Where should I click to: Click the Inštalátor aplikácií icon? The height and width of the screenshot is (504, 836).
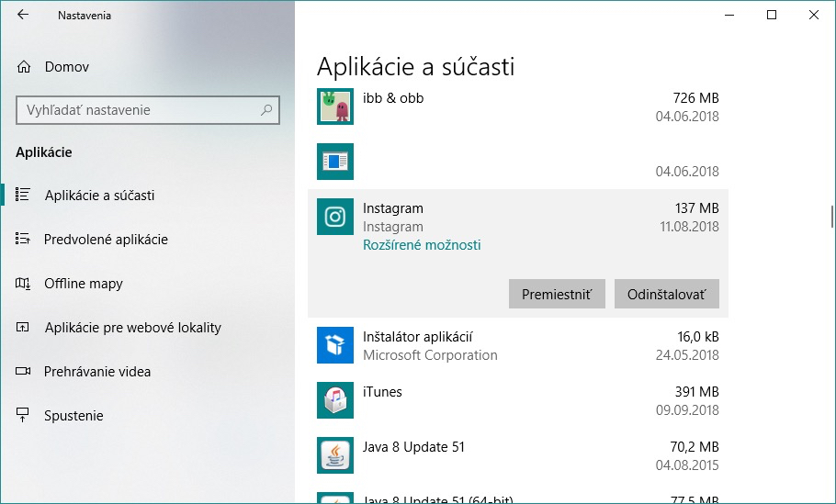click(335, 345)
